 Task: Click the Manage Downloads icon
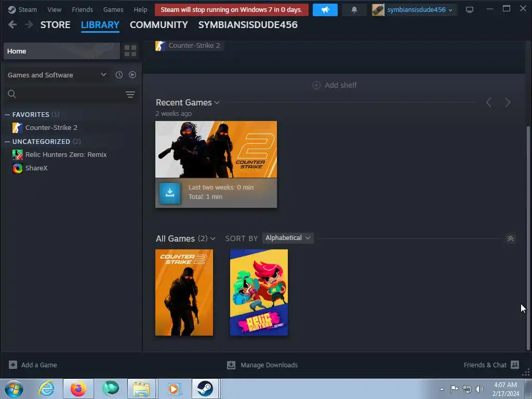click(231, 365)
